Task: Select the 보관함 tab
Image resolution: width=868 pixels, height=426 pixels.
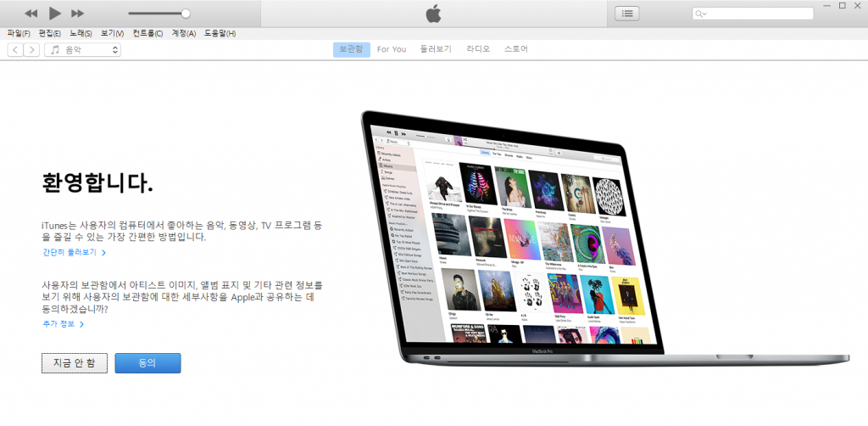Action: [352, 49]
